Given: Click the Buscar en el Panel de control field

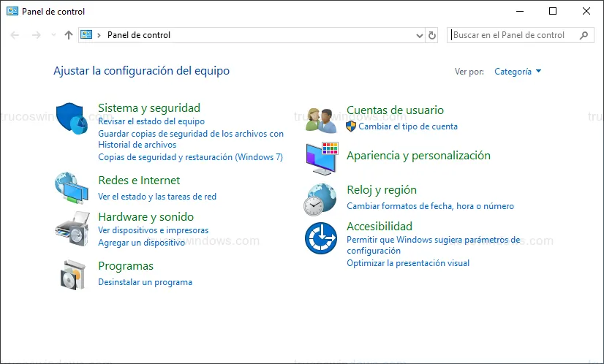Looking at the screenshot, I should click(512, 35).
